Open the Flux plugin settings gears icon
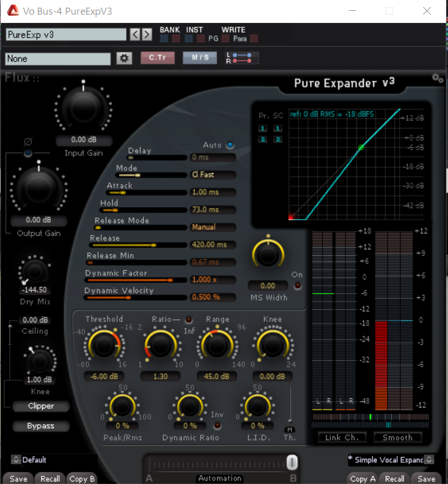Image resolution: width=448 pixels, height=484 pixels. click(438, 78)
